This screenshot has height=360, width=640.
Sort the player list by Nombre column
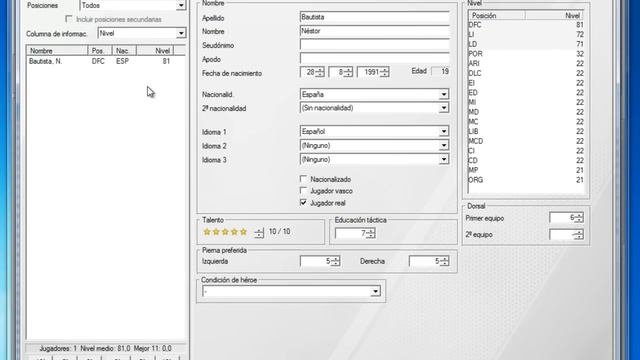click(57, 51)
